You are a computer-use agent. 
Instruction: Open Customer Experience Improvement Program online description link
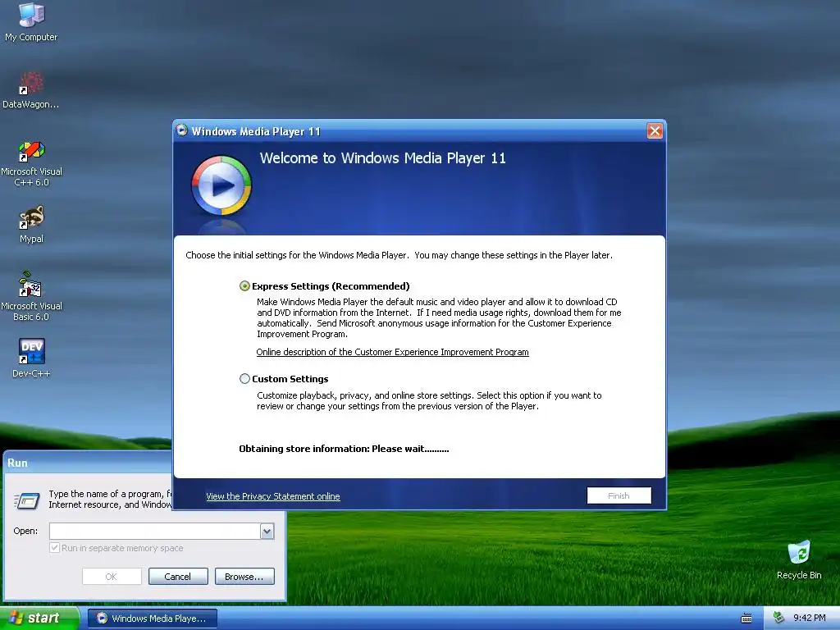click(392, 352)
